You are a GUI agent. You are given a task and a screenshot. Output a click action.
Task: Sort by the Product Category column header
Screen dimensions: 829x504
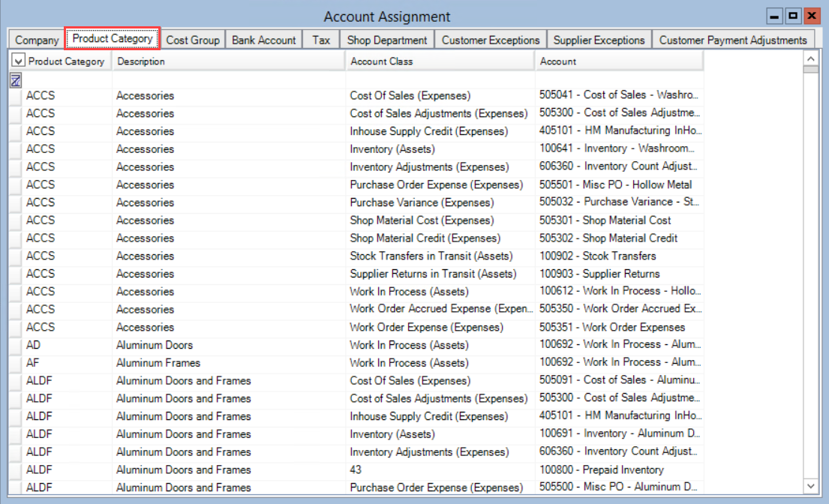pyautogui.click(x=67, y=61)
